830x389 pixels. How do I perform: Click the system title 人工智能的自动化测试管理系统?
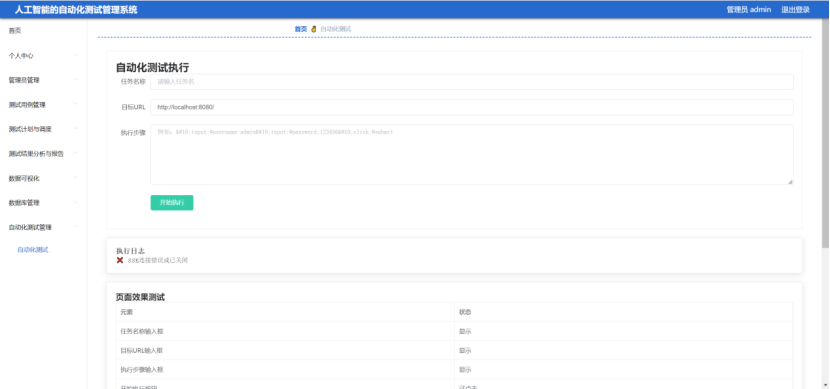point(76,10)
